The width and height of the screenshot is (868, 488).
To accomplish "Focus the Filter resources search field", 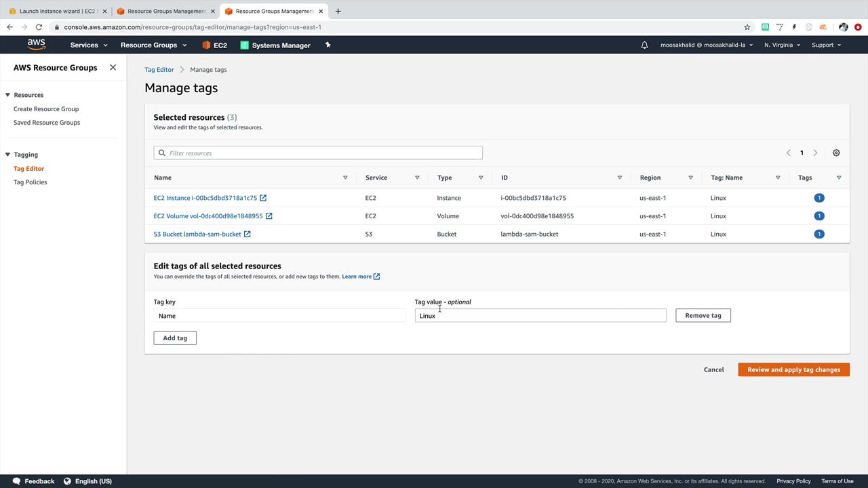I will point(318,153).
